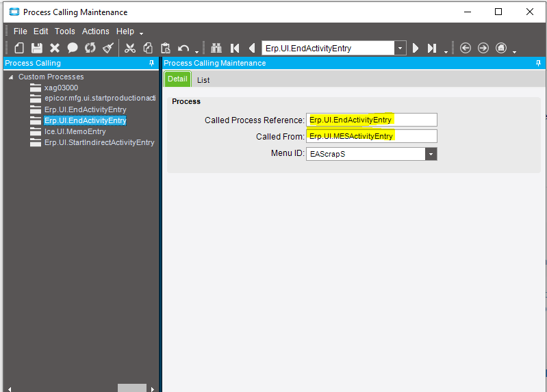The width and height of the screenshot is (547, 392).
Task: Open the Menu ID dropdown arrow
Action: (x=431, y=154)
